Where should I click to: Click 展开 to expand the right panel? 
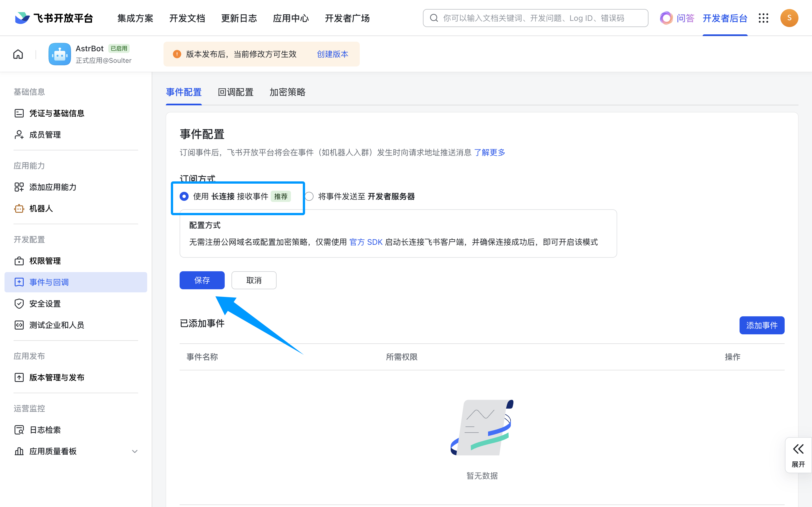click(x=798, y=455)
